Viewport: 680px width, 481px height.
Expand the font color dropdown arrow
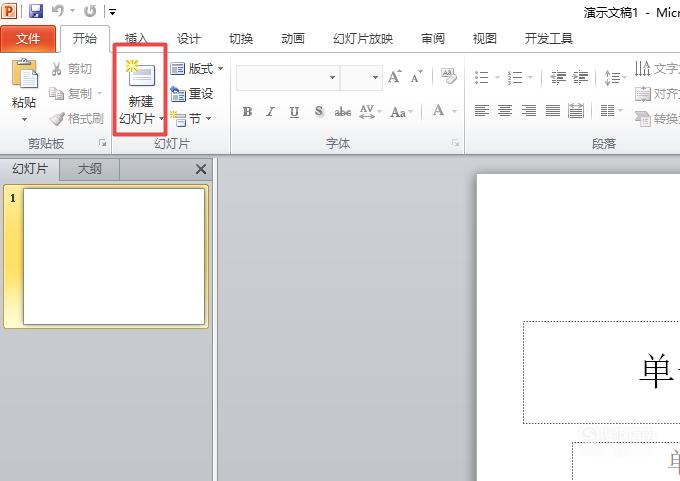click(454, 111)
